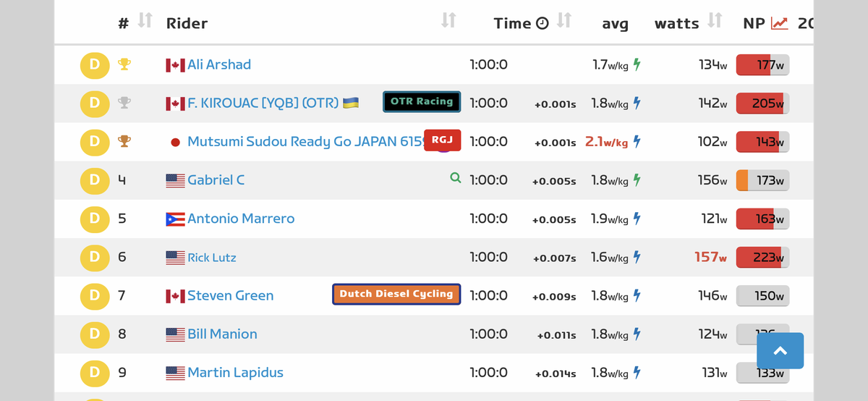This screenshot has width=868, height=401.
Task: Click the green magnifier icon for Gabriel C
Action: 456,177
